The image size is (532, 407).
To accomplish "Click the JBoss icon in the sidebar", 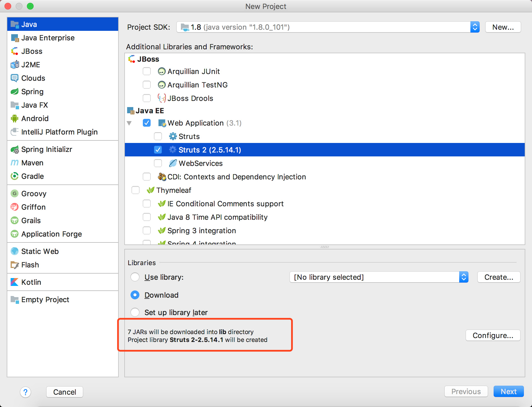I will pos(15,51).
